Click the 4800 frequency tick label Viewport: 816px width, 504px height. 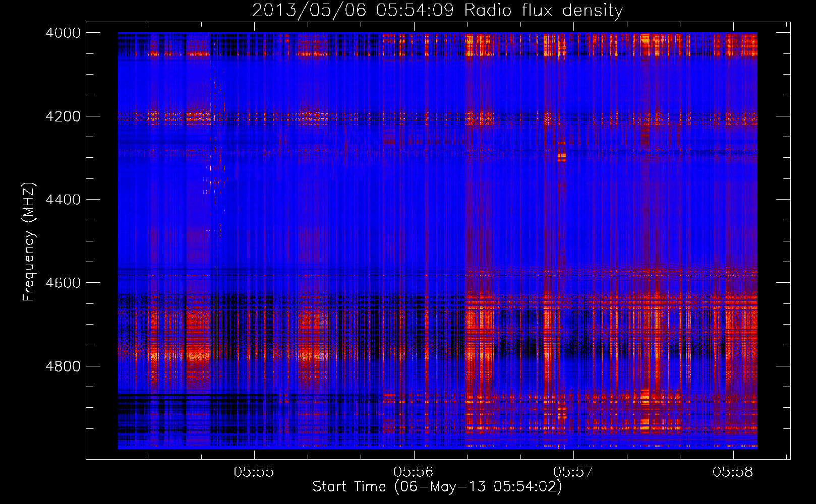coord(63,366)
